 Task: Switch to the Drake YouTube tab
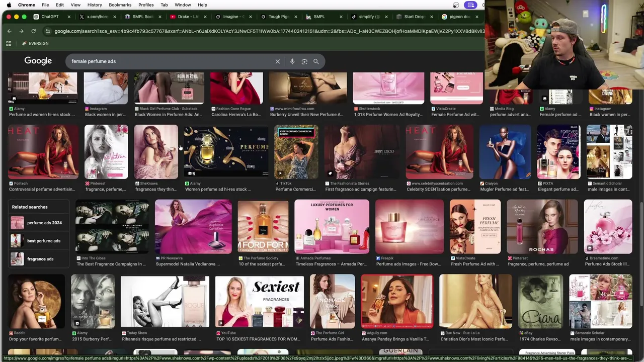[188, 17]
